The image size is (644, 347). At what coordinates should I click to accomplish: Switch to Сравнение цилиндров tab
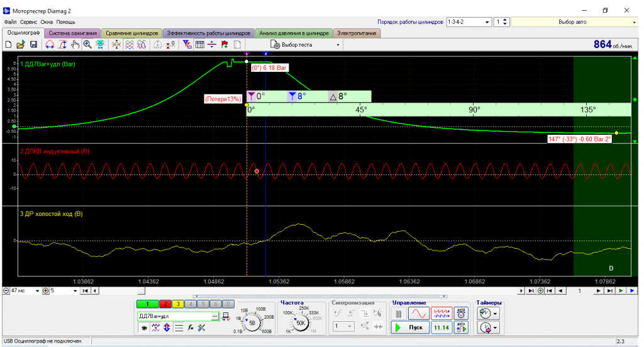(132, 33)
